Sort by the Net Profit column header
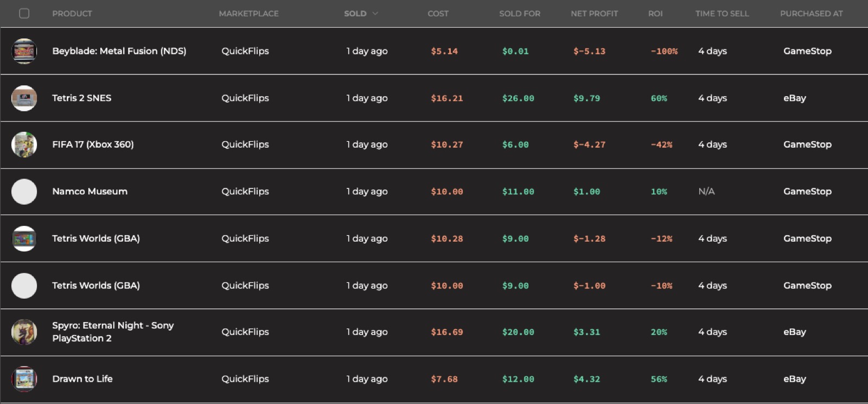The height and width of the screenshot is (404, 868). (x=594, y=14)
